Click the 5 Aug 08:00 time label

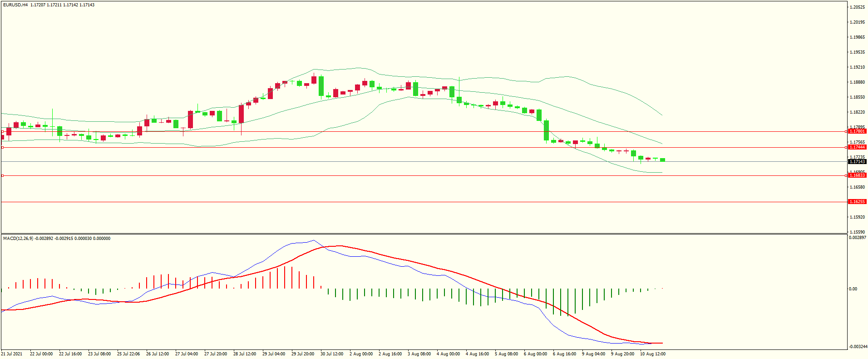point(506,354)
